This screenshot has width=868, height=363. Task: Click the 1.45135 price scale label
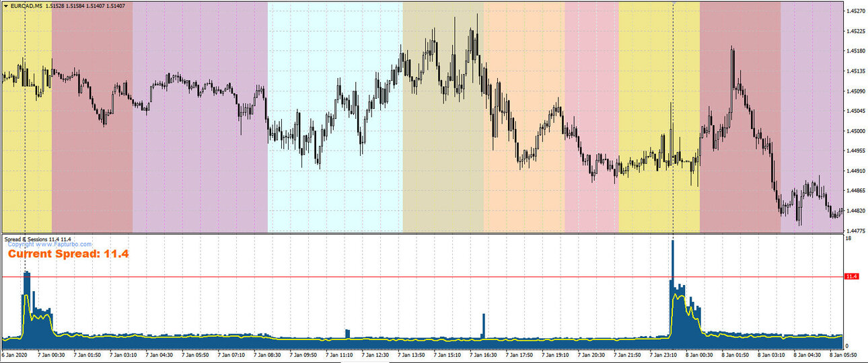point(856,71)
